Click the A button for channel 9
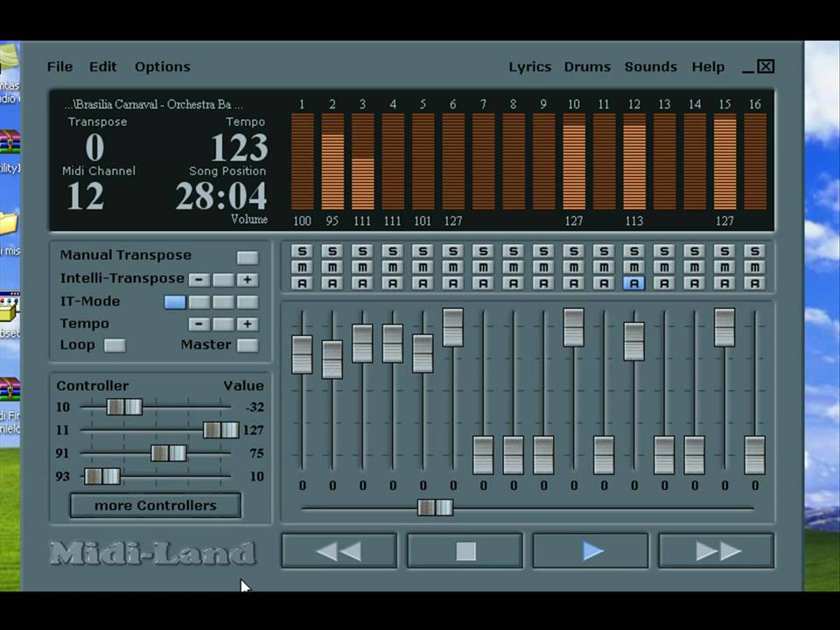 coord(543,283)
